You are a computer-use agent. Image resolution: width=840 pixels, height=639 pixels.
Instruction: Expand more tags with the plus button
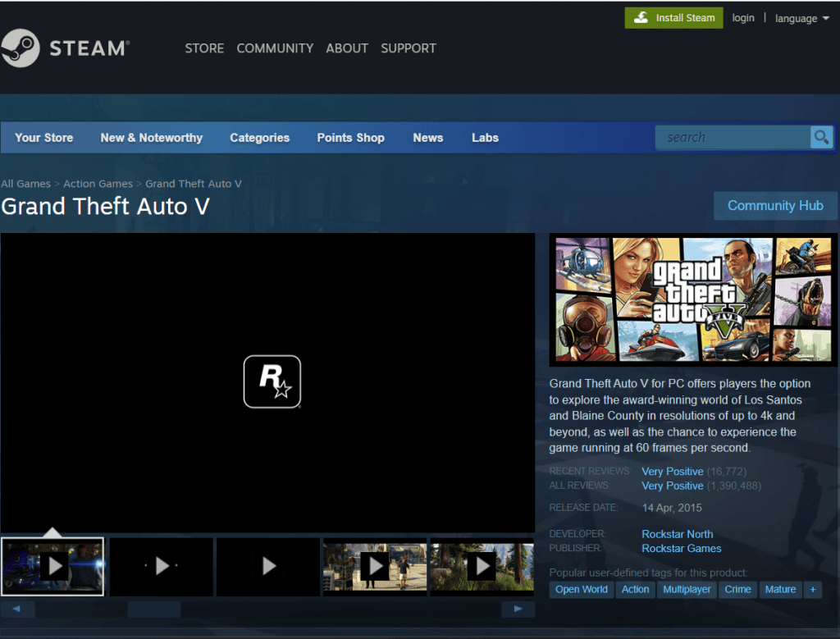(x=813, y=590)
